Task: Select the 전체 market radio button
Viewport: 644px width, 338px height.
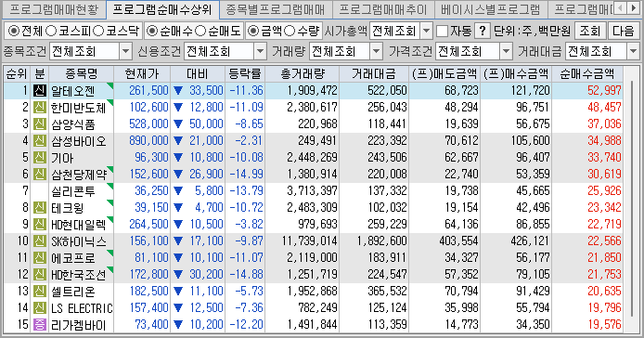Action: coord(14,31)
